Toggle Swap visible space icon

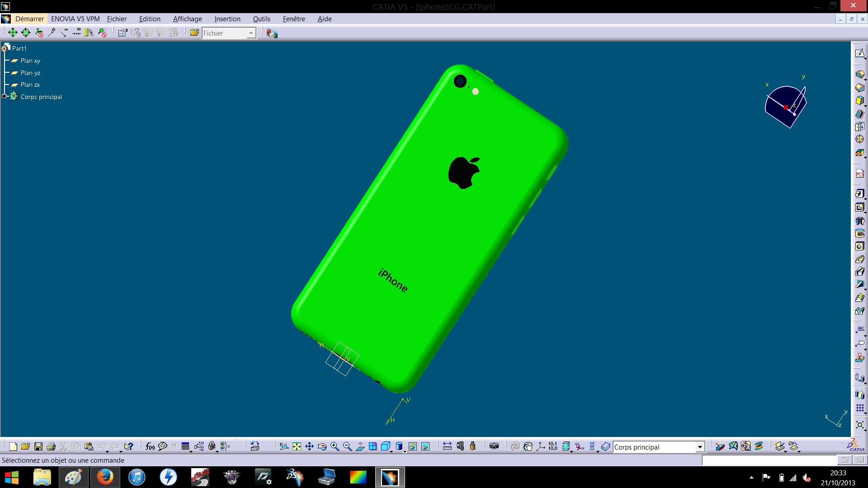pos(425,447)
